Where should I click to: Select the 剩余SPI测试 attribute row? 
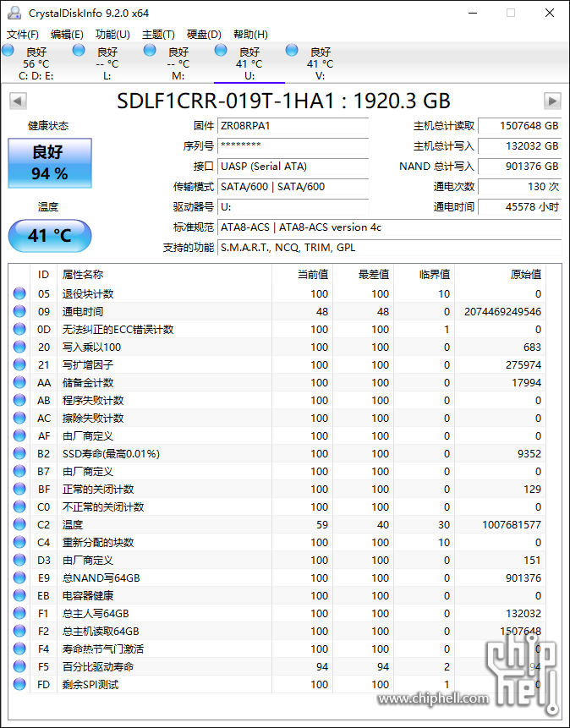277,684
